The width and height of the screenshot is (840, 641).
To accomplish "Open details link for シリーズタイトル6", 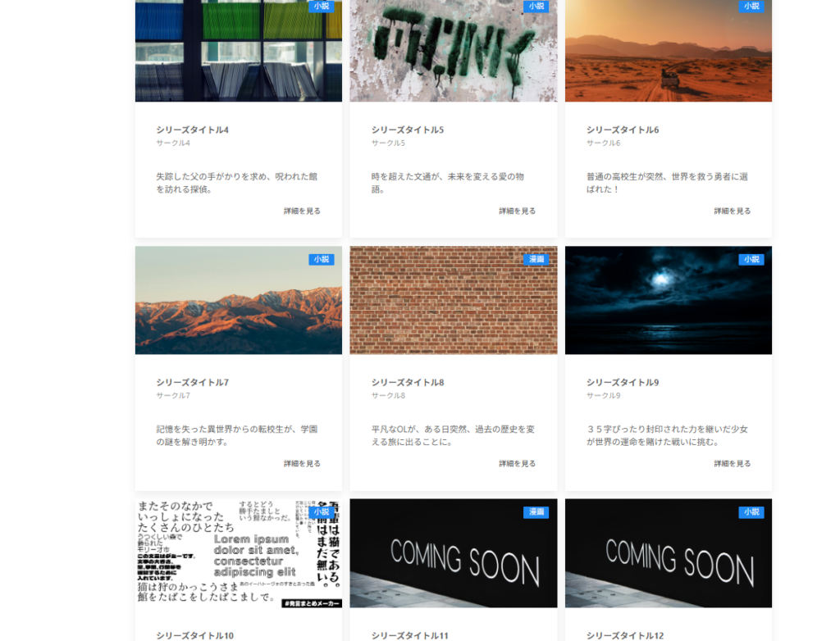I will [x=732, y=211].
